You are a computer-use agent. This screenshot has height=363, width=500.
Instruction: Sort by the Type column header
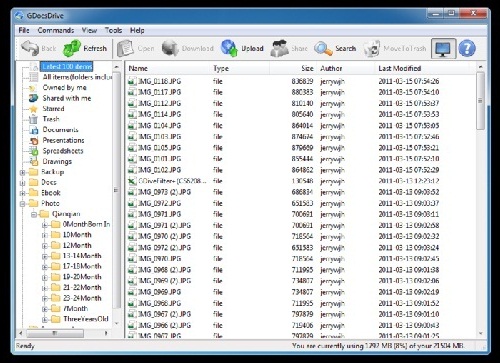(x=240, y=68)
